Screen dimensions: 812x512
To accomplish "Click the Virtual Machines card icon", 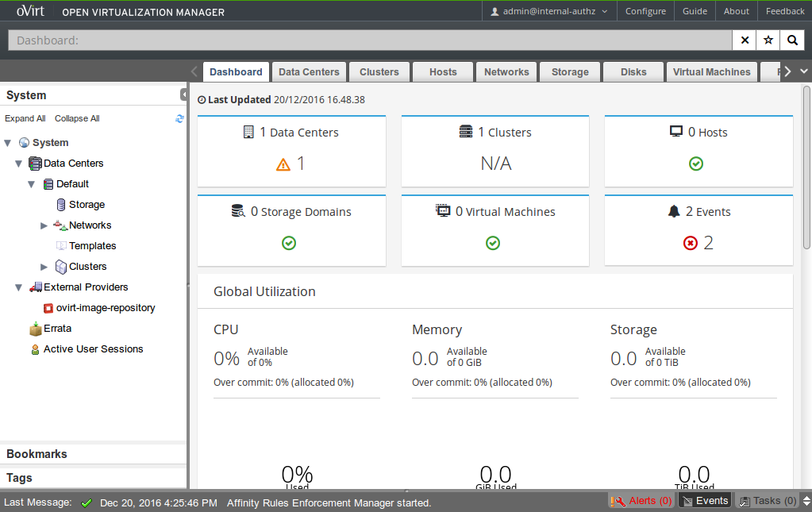I will (x=443, y=210).
